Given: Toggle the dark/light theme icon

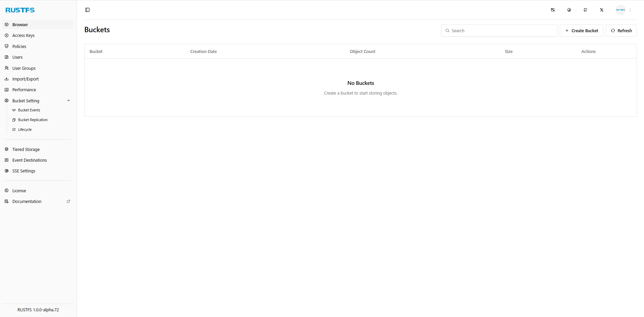Looking at the screenshot, I should (x=569, y=10).
